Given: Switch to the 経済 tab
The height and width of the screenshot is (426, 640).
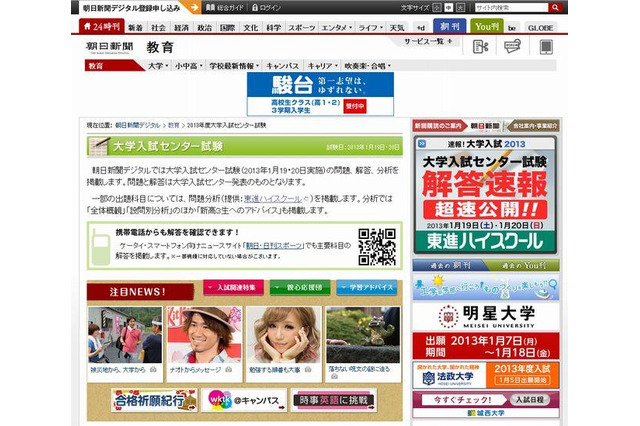Looking at the screenshot, I should (181, 28).
